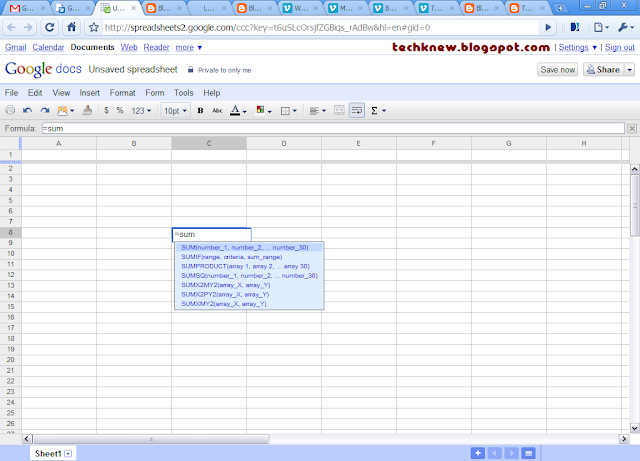Undo the last action with the toolbar arrow
The height and width of the screenshot is (461, 640).
pos(28,110)
